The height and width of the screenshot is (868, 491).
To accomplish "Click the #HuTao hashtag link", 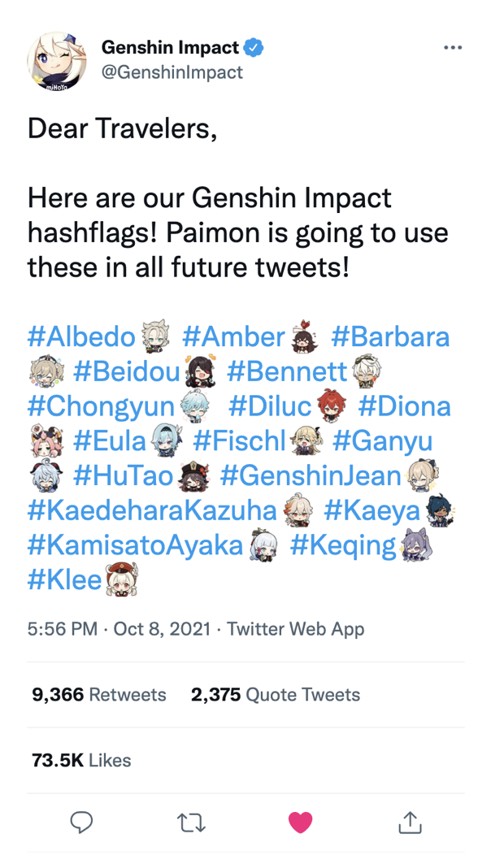I will pos(124,475).
